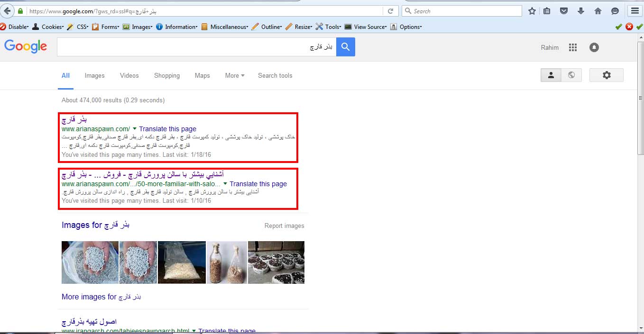Open the Outline developer toolbar menu
The height and width of the screenshot is (334, 644).
[267, 27]
